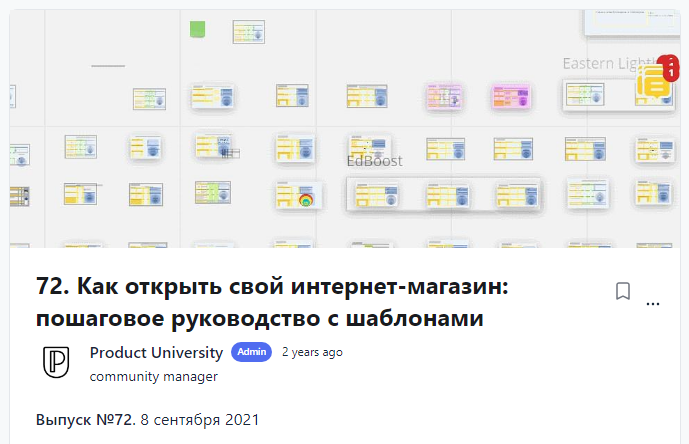
Task: Open post title about интернет-магазин
Action: tap(273, 304)
